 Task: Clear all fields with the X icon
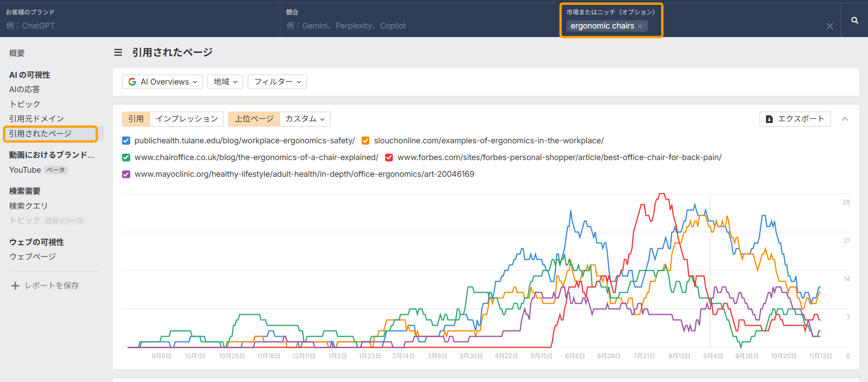click(x=830, y=26)
